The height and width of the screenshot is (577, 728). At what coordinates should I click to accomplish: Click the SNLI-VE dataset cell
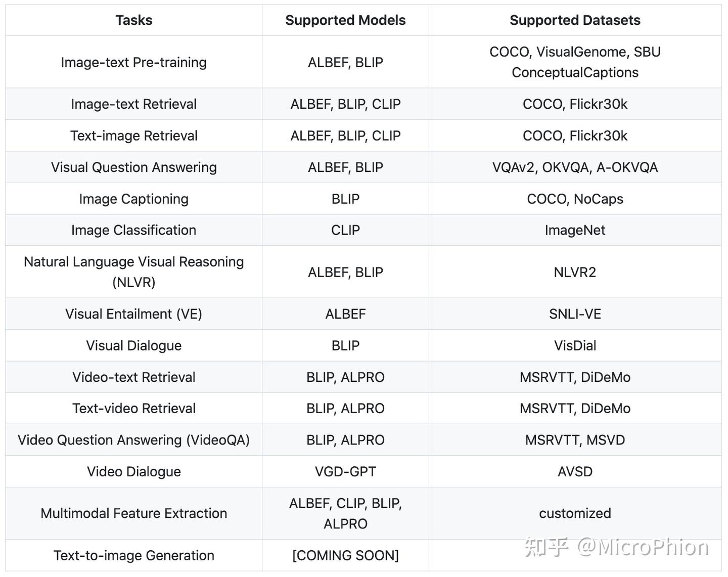(575, 314)
